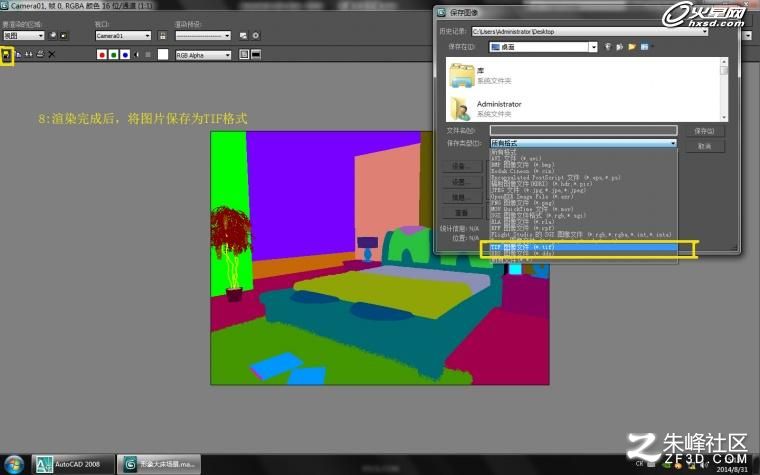Click the white color swatch in render toolbar
The width and height of the screenshot is (760, 475).
163,55
